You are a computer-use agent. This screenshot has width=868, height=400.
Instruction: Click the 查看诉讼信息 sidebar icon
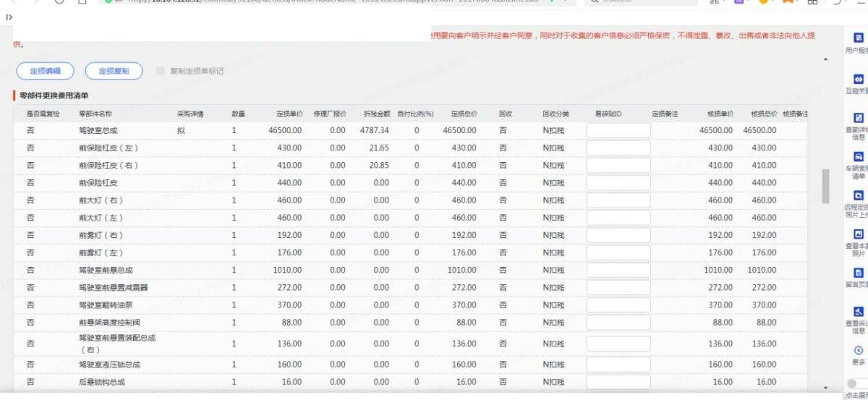[859, 312]
